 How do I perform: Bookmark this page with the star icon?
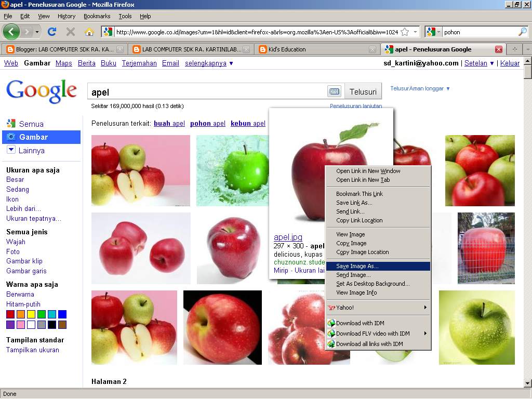(404, 32)
